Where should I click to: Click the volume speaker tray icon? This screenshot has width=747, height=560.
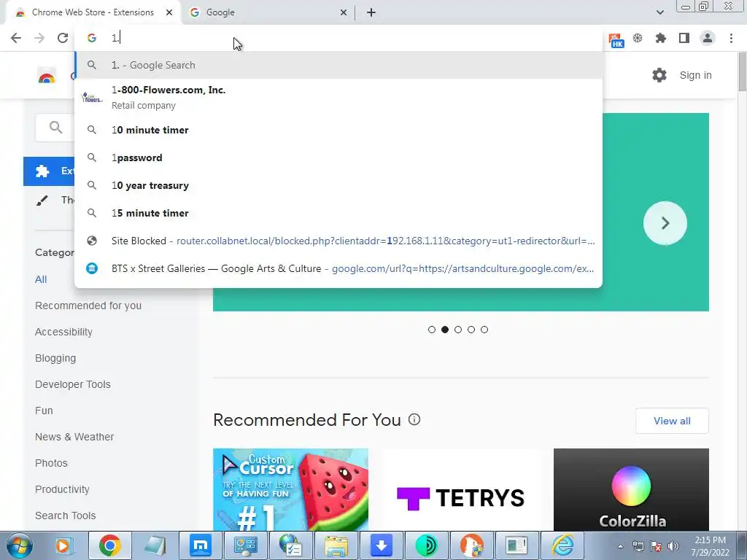pyautogui.click(x=673, y=546)
